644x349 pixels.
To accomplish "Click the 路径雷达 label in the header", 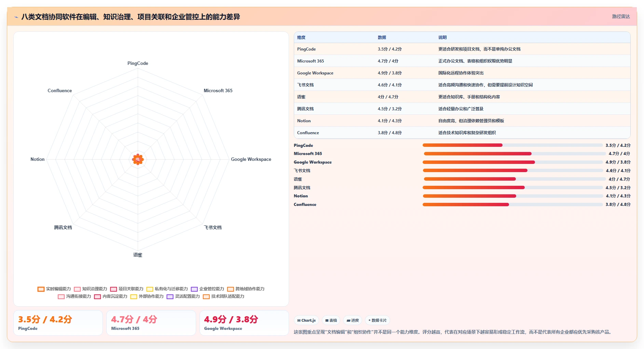I will 621,16.
